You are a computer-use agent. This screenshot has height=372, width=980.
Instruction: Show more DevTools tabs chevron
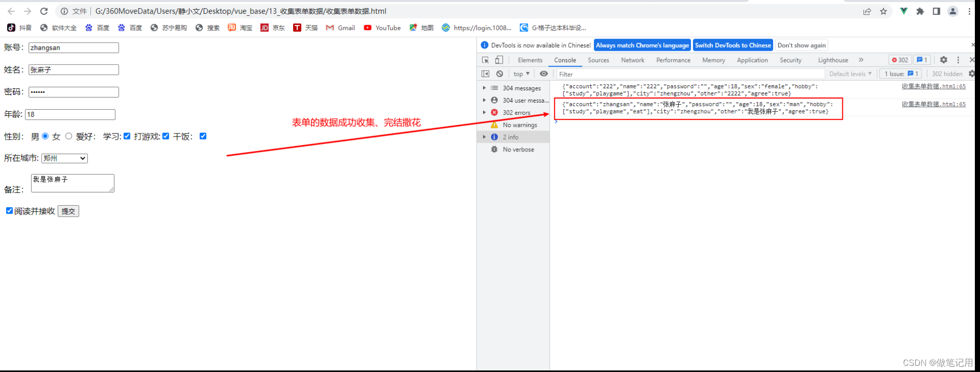861,60
